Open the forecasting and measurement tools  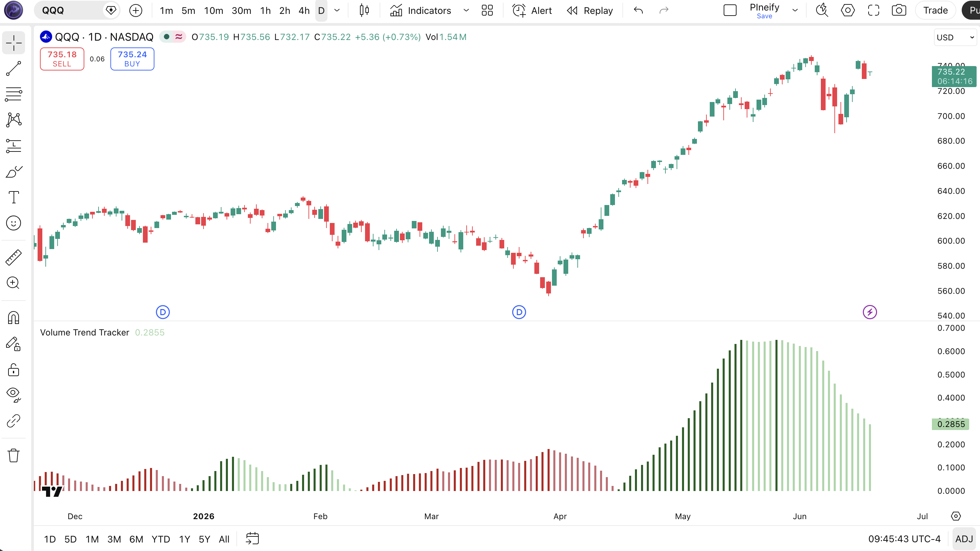14,146
